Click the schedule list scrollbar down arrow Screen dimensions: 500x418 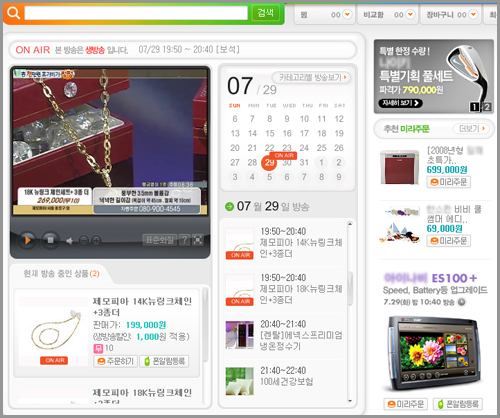(x=350, y=401)
